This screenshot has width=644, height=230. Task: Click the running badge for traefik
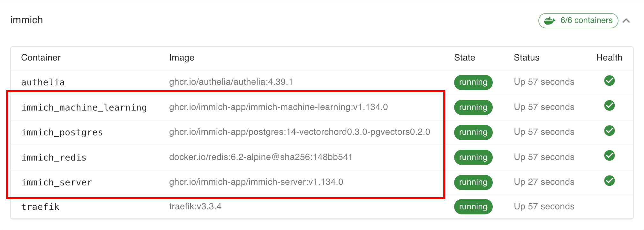(473, 207)
